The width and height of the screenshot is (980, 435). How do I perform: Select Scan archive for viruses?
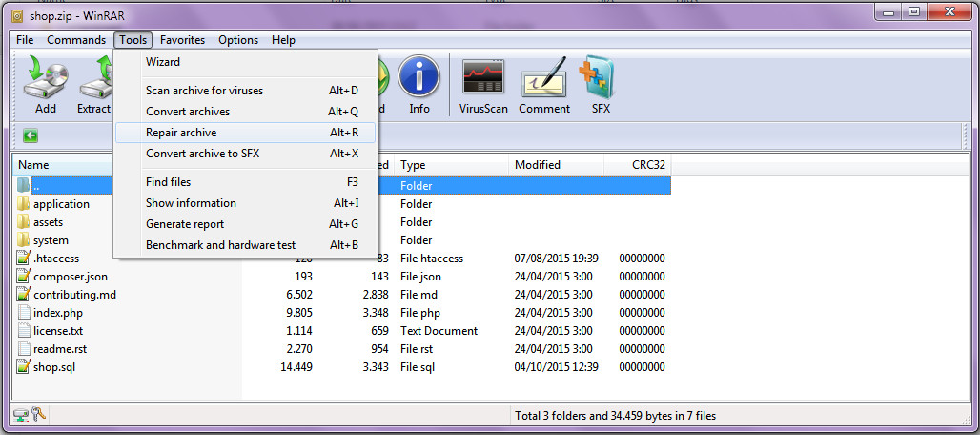click(246, 91)
